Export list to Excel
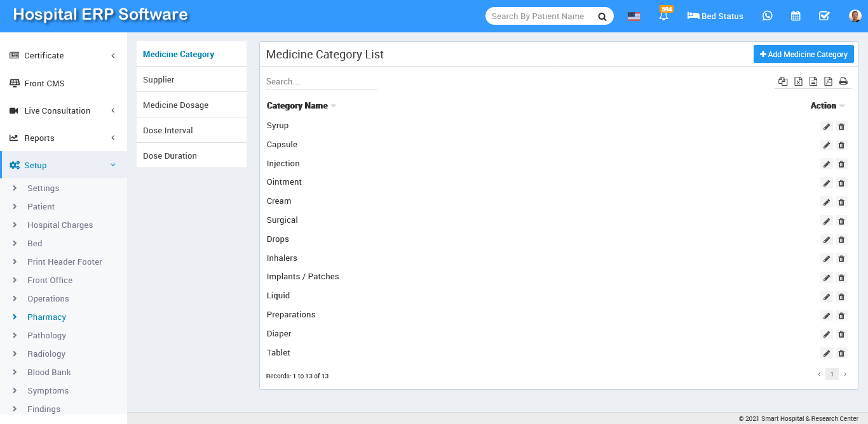Viewport: 868px width, 424px height. [798, 81]
